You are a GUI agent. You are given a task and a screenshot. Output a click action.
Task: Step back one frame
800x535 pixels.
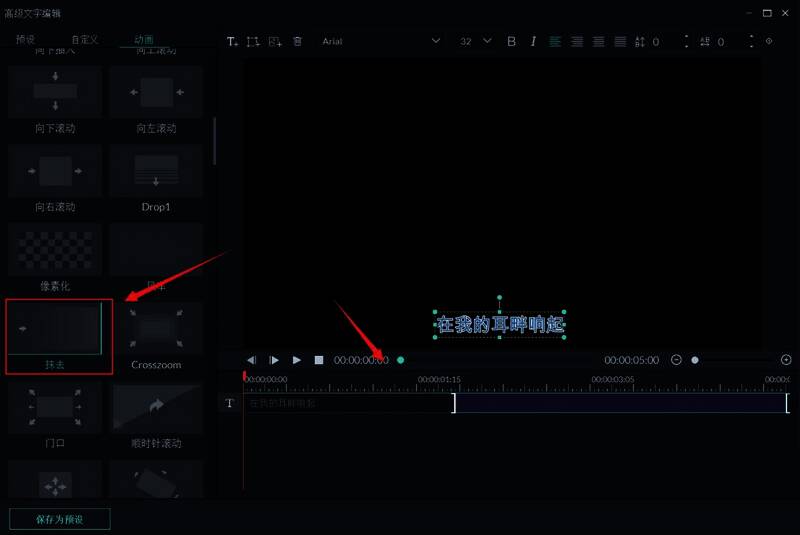pyautogui.click(x=252, y=360)
